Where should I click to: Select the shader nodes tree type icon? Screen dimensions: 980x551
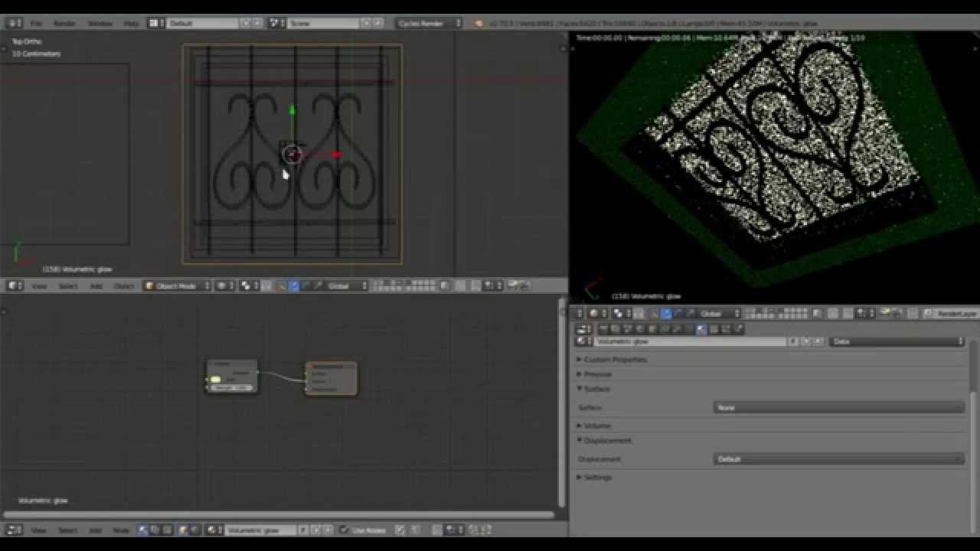click(x=142, y=530)
